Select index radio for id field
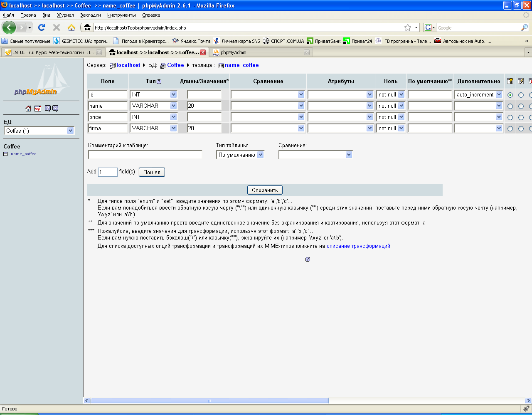532x415 pixels. [521, 95]
